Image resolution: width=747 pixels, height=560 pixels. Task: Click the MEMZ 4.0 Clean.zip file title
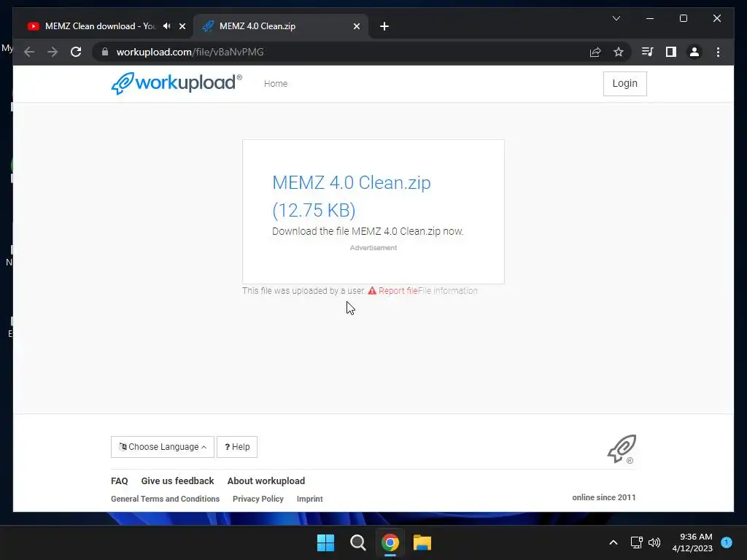[x=351, y=196]
